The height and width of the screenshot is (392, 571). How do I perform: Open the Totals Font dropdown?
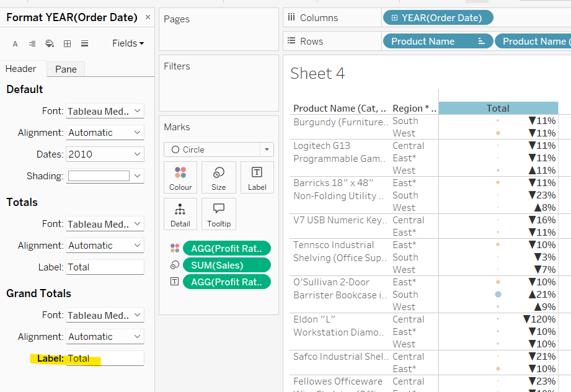click(105, 224)
